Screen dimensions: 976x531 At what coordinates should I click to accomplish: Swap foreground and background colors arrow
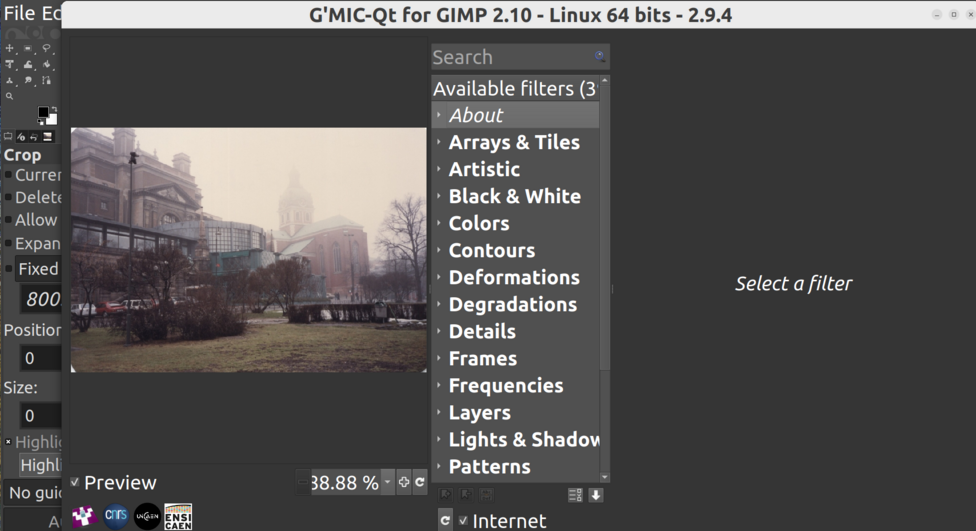coord(54,109)
